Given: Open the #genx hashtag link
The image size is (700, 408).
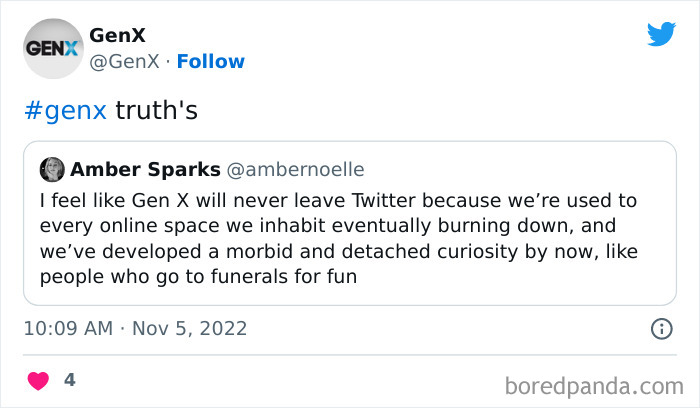Looking at the screenshot, I should click(x=64, y=110).
